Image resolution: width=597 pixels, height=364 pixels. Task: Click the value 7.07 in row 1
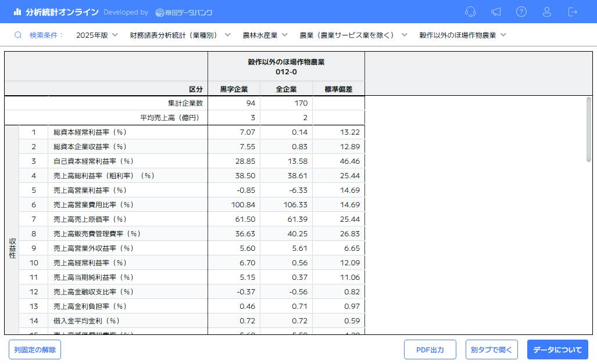(248, 132)
